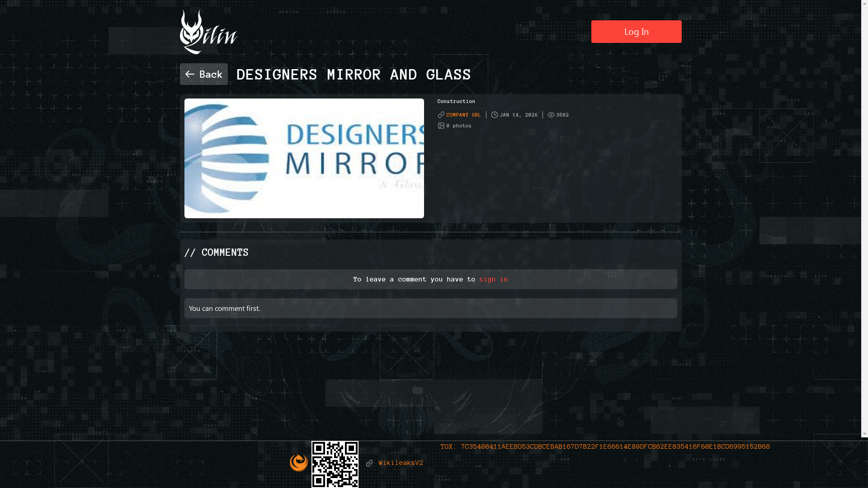Click the eye icon beside view count

coord(551,115)
